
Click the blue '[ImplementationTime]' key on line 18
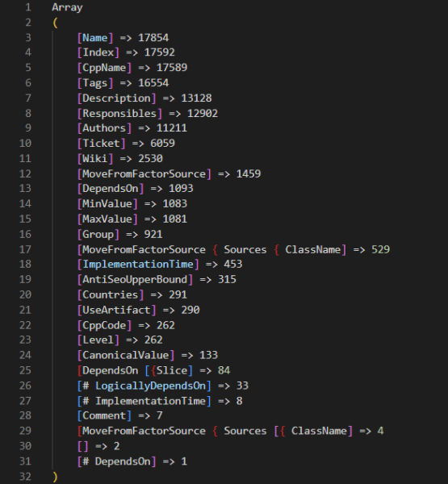[138, 265]
